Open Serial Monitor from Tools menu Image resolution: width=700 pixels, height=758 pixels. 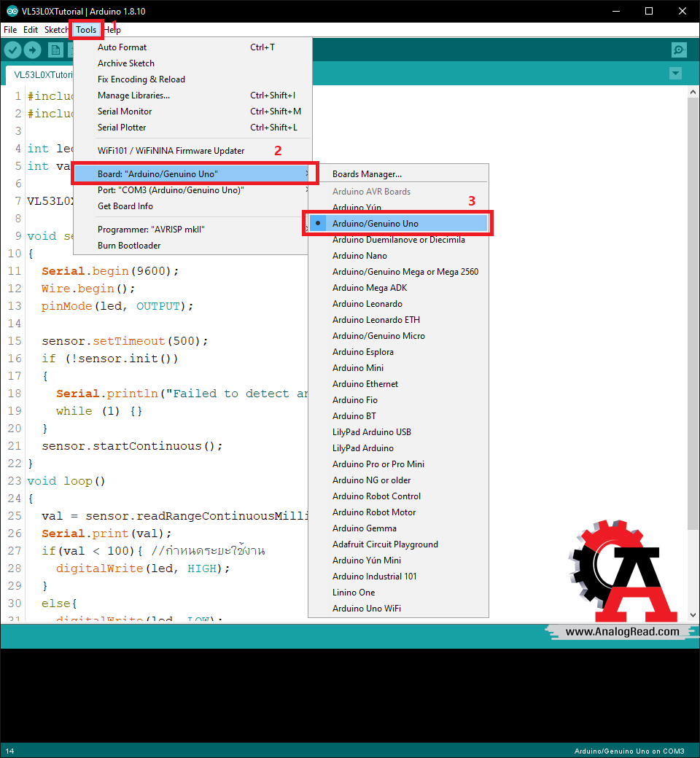pos(192,112)
